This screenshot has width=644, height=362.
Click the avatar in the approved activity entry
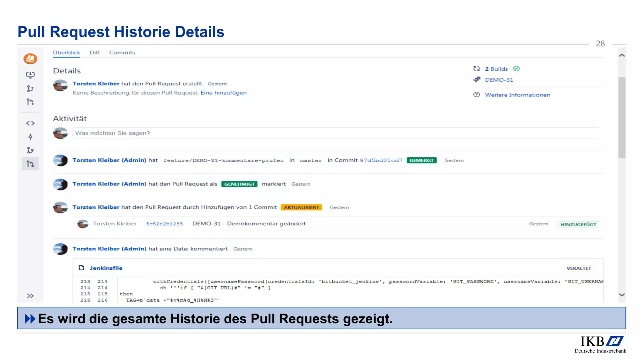(x=60, y=184)
